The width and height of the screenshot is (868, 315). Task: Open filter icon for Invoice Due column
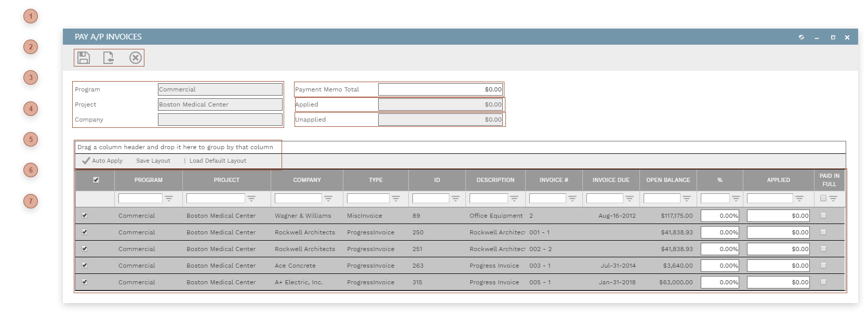630,199
